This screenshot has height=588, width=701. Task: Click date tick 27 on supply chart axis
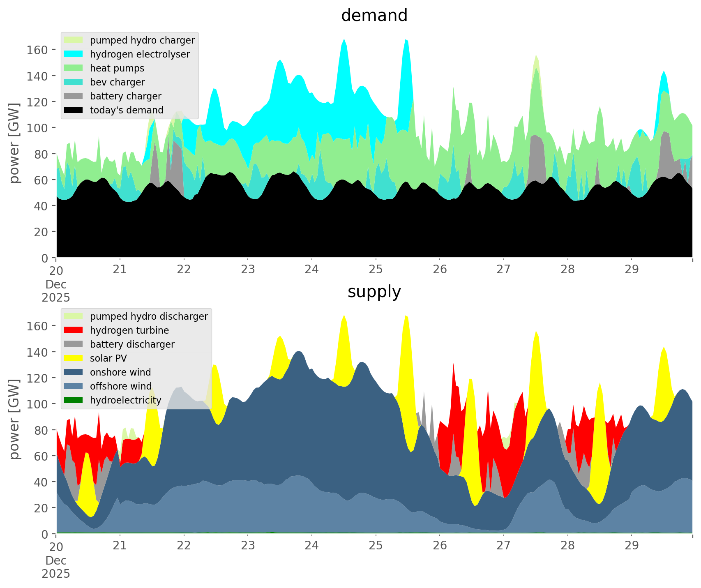click(x=503, y=546)
